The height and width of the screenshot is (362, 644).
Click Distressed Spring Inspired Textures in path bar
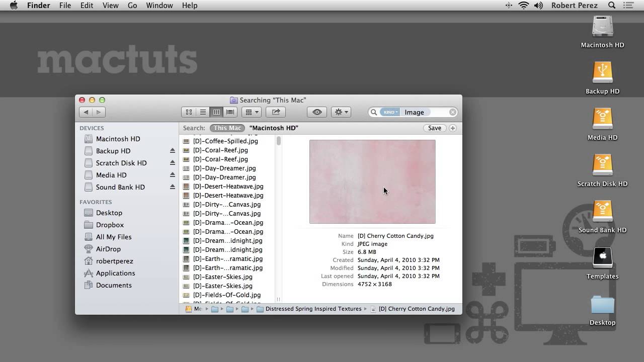[309, 309]
